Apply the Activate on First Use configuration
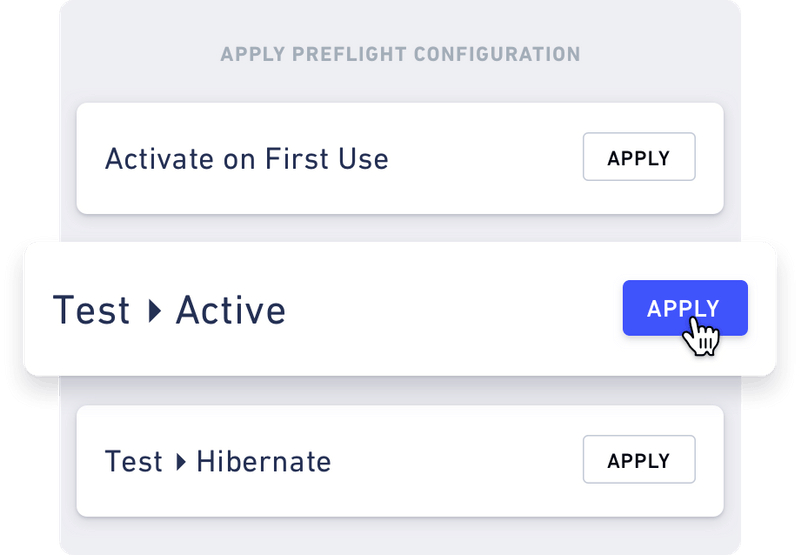 point(639,158)
